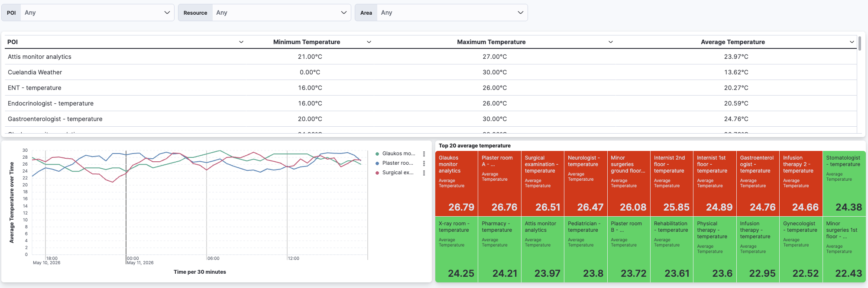This screenshot has height=288, width=868.
Task: Click the Stomatologist temperature 24.38 tile
Action: [x=844, y=184]
